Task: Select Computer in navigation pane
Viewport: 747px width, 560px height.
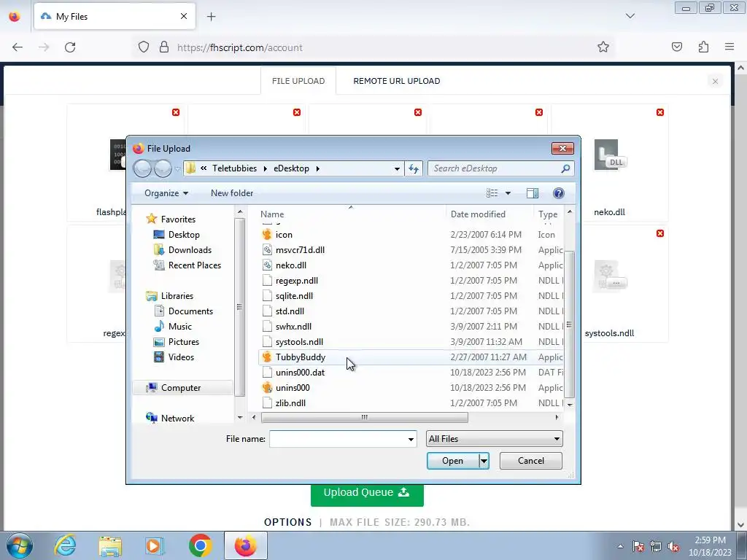Action: 181,388
